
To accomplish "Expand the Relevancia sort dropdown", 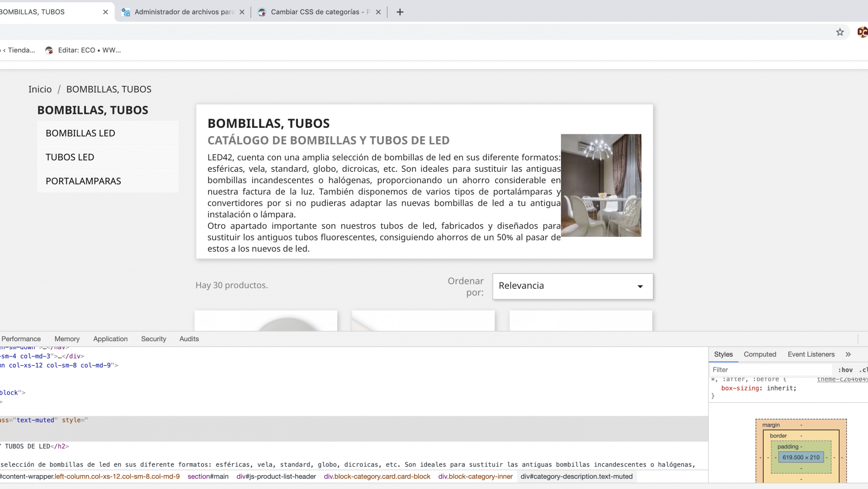I will 572,286.
